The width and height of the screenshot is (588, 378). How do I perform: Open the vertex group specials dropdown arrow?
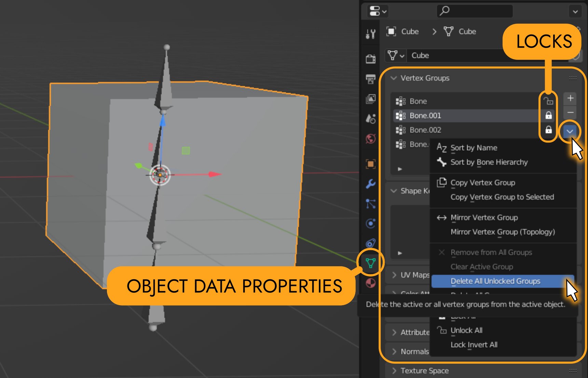pos(570,131)
